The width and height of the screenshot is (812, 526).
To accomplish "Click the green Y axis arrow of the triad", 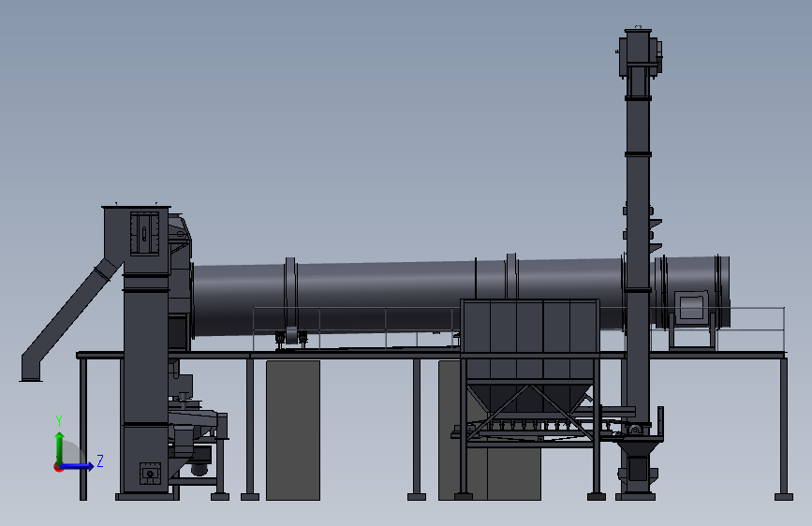I will [x=60, y=447].
